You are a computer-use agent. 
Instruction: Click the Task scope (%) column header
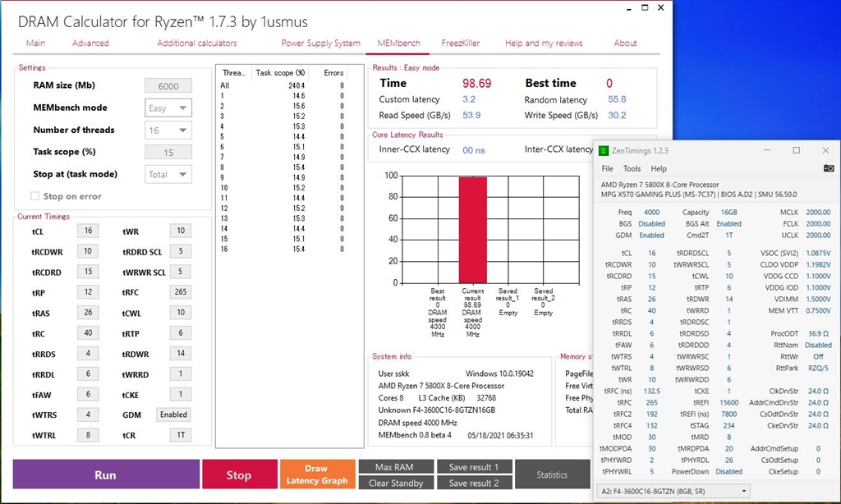[280, 72]
